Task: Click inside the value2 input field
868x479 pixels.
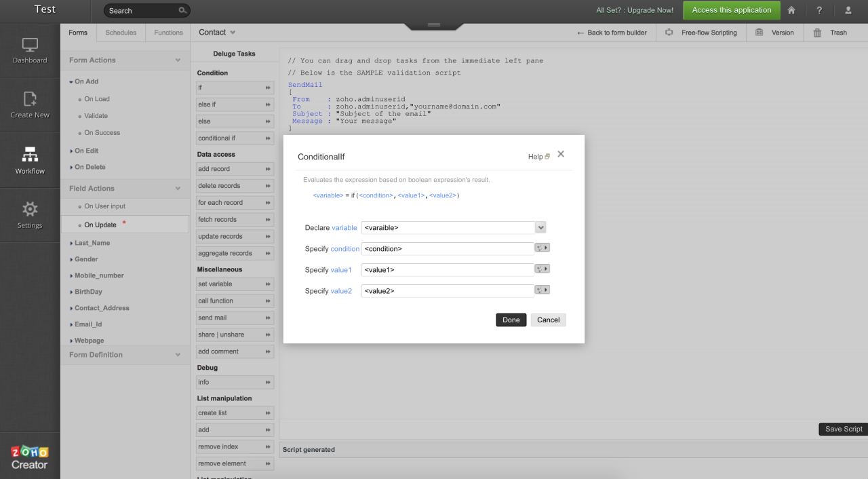Action: (448, 290)
